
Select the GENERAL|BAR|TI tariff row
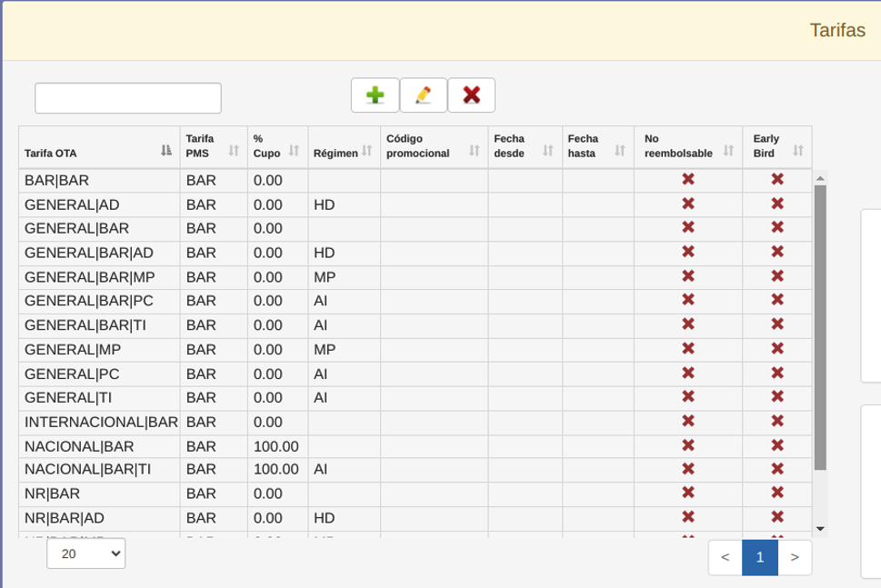(x=415, y=325)
